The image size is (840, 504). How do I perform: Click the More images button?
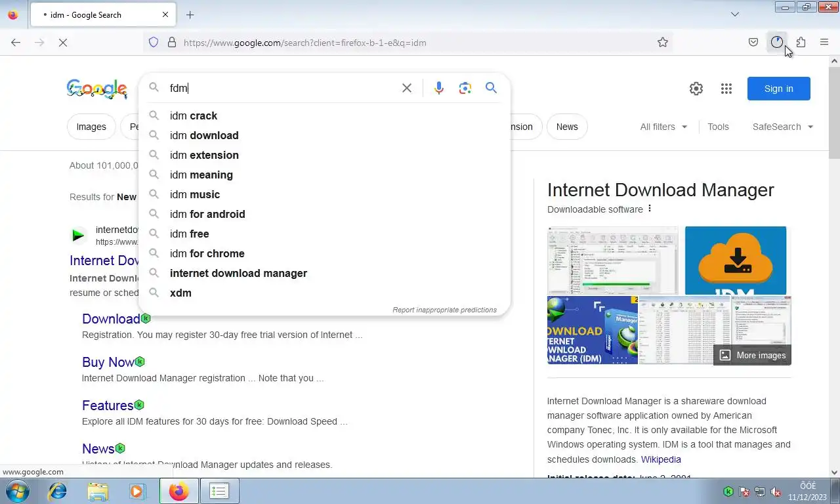click(x=752, y=355)
